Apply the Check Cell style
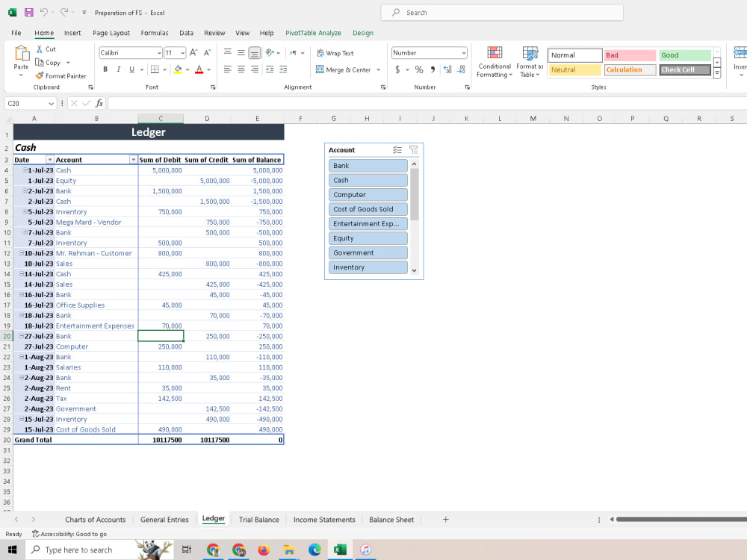This screenshot has width=747, height=560. click(x=685, y=69)
